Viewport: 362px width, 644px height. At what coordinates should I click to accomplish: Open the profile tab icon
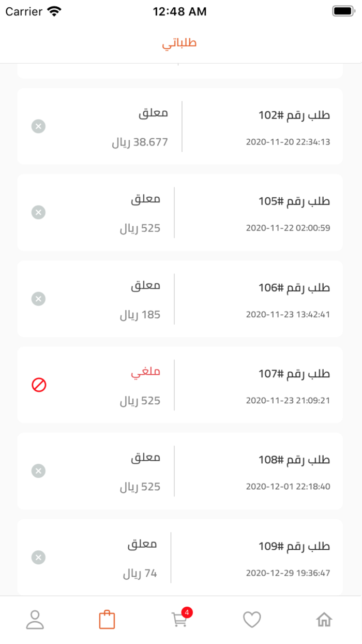(x=35, y=619)
